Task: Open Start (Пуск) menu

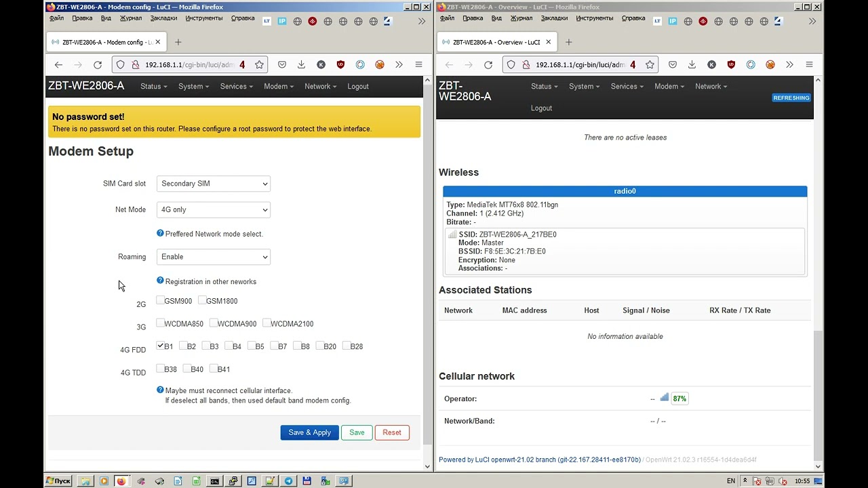Action: click(x=58, y=481)
